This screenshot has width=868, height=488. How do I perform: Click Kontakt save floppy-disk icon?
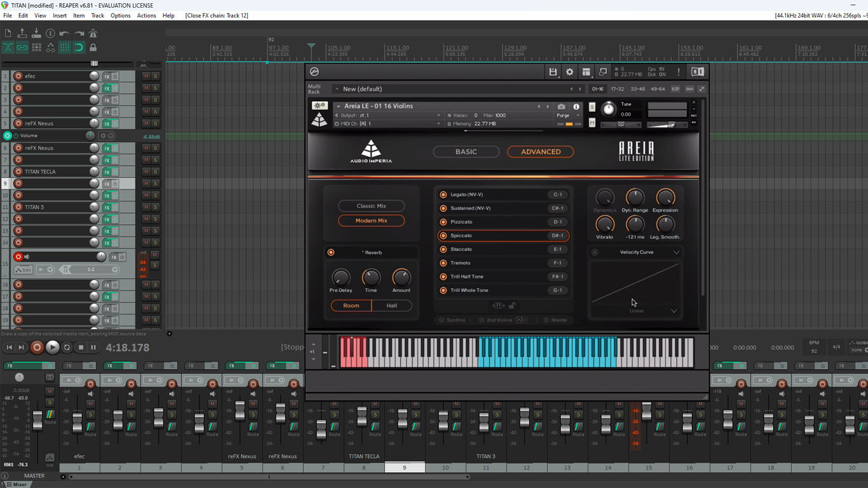[x=553, y=72]
